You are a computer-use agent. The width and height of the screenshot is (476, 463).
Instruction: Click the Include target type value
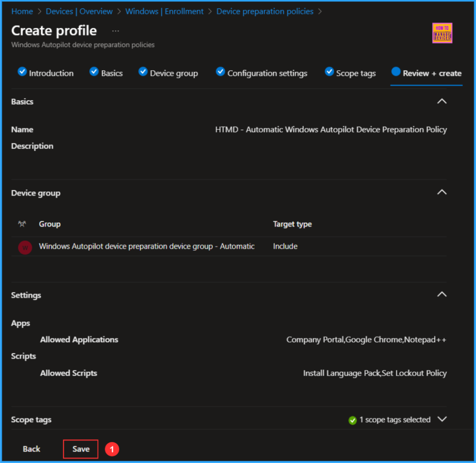click(x=285, y=246)
